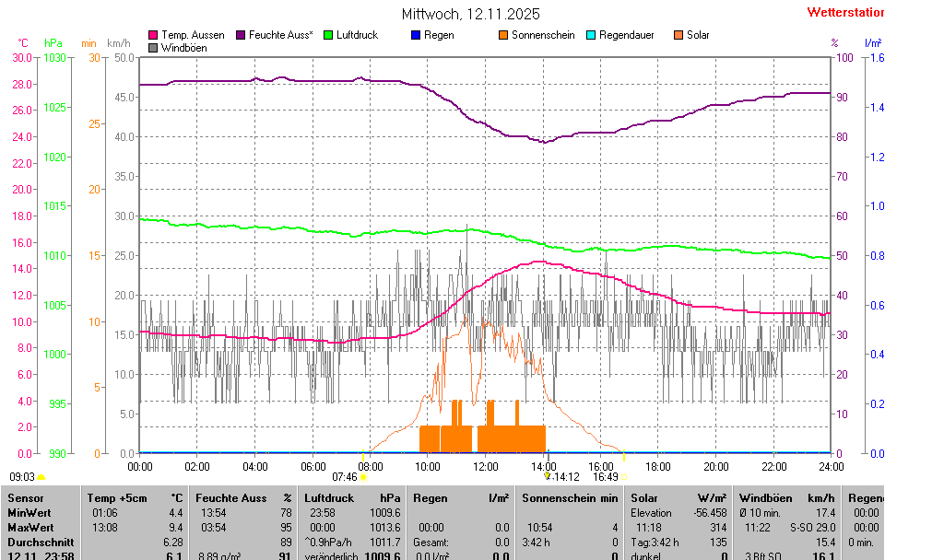
Task: Click the 14:12 solar noon marker label
Action: [564, 477]
